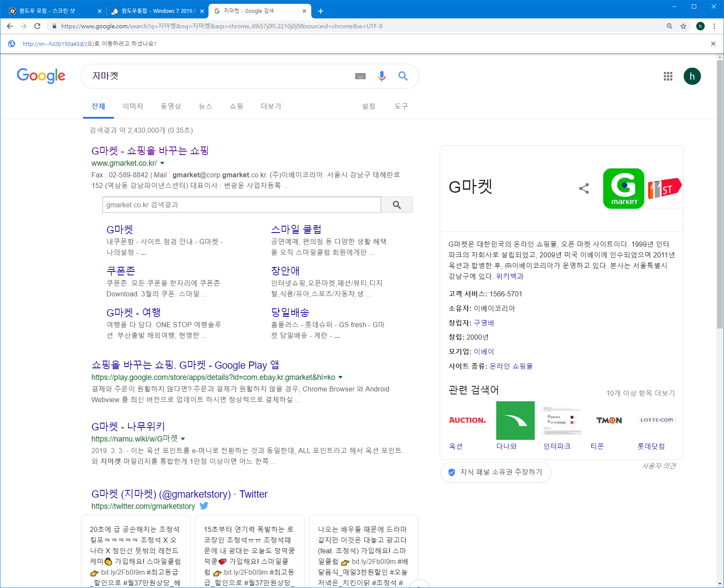Open the Google account 'h' avatar
724x588 pixels.
click(692, 76)
